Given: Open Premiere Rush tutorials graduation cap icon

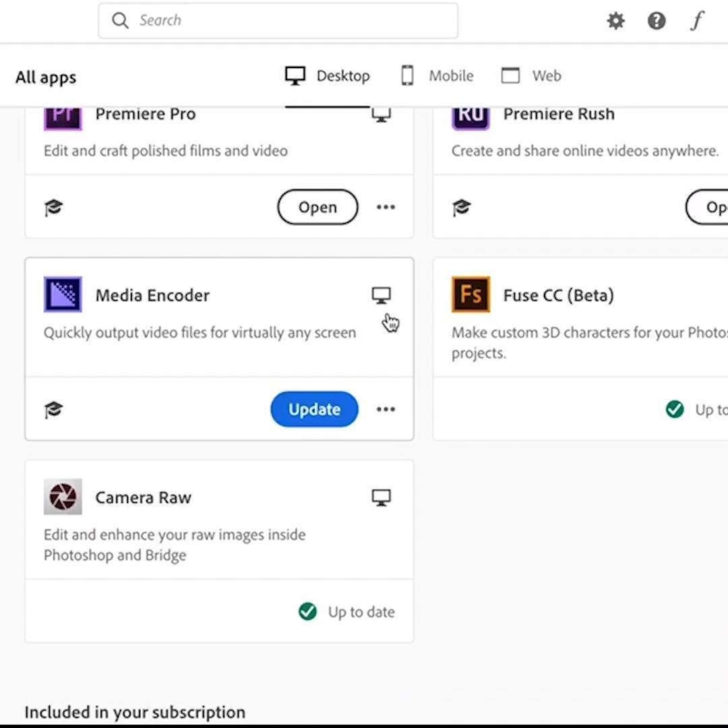Looking at the screenshot, I should pyautogui.click(x=462, y=208).
